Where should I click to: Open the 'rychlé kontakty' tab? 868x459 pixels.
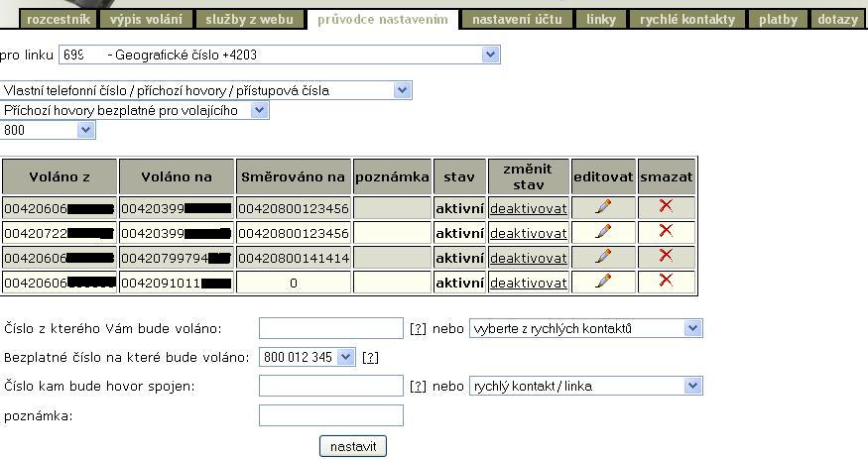687,19
